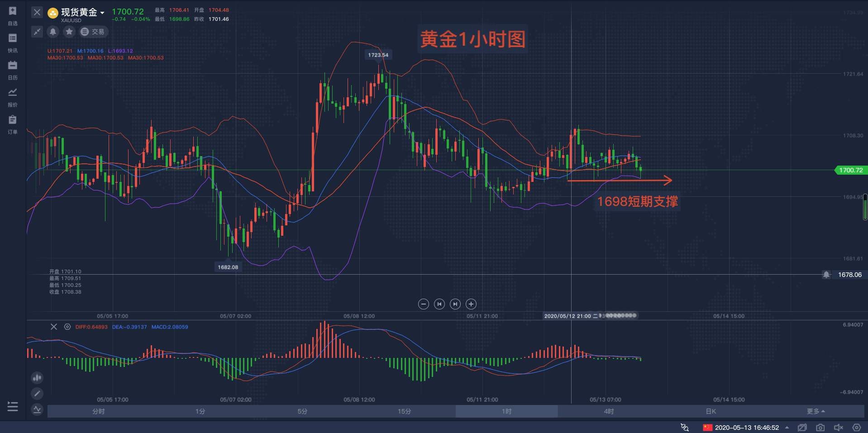The image size is (868, 433).
Task: Set a price alert with bell icon
Action: coord(53,32)
